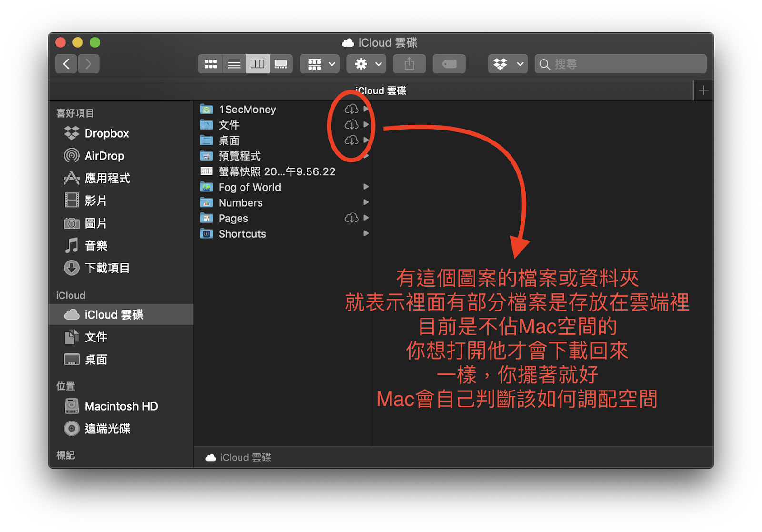Click the 位置 sidebar section header
The height and width of the screenshot is (532, 762).
click(x=66, y=386)
